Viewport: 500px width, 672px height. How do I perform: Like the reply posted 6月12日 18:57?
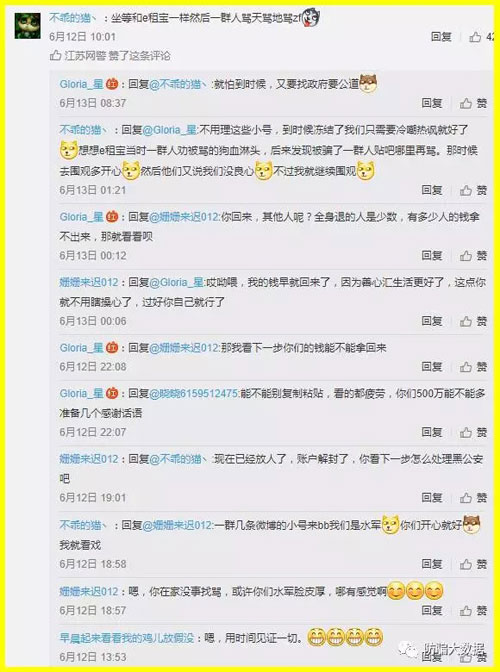click(466, 610)
